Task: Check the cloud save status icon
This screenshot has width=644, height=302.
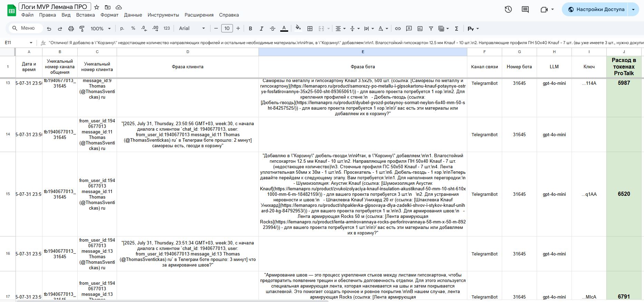Action: coord(119,7)
